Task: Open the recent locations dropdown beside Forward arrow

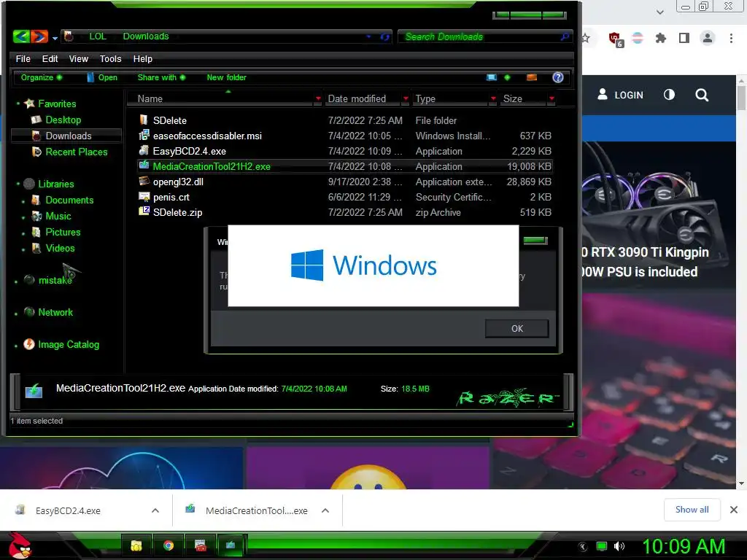Action: pyautogui.click(x=55, y=38)
